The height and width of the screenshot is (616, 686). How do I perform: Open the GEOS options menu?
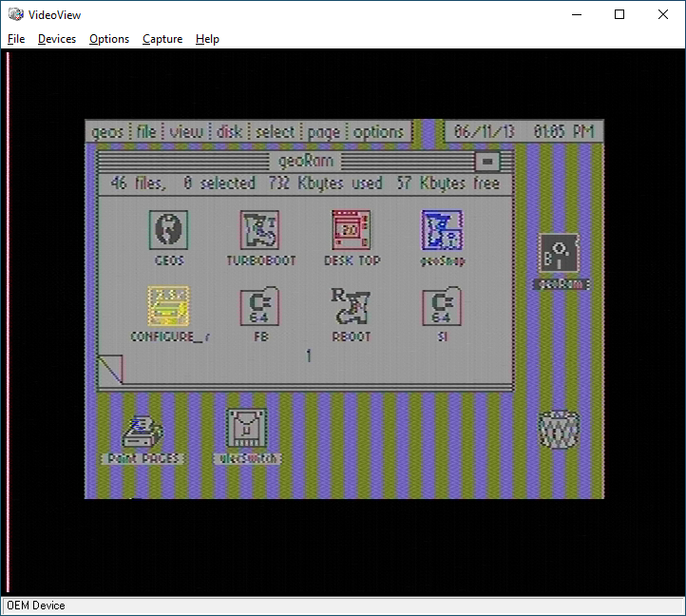click(378, 132)
